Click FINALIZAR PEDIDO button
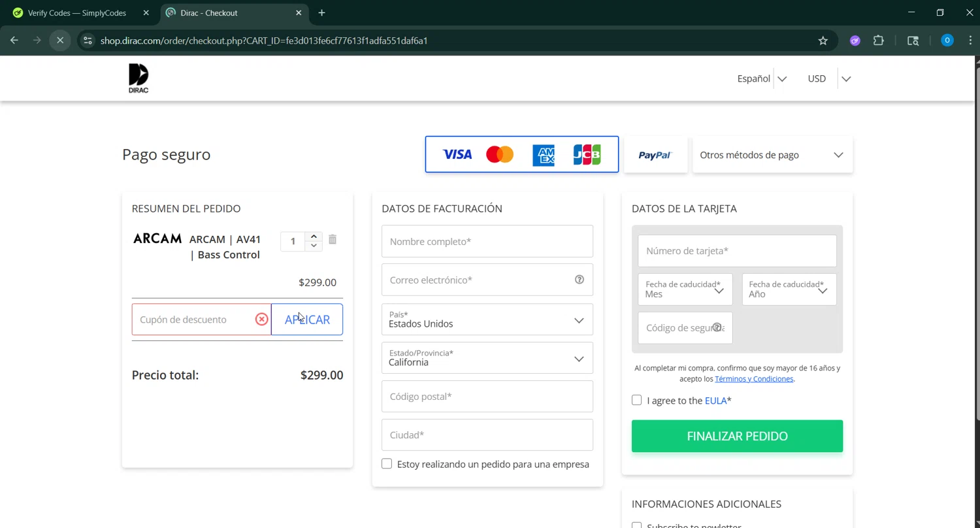The image size is (980, 528). point(737,436)
